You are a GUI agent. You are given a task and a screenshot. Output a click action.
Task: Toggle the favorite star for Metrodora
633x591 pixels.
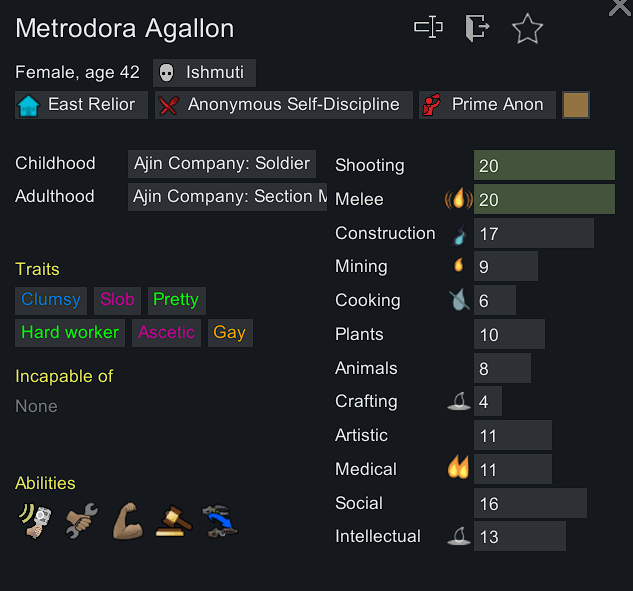tap(527, 29)
